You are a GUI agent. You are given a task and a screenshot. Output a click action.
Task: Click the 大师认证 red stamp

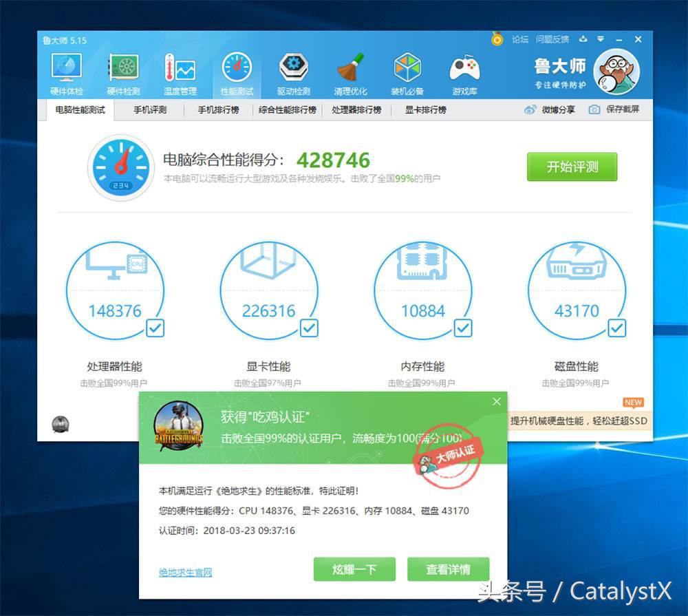coord(449,456)
